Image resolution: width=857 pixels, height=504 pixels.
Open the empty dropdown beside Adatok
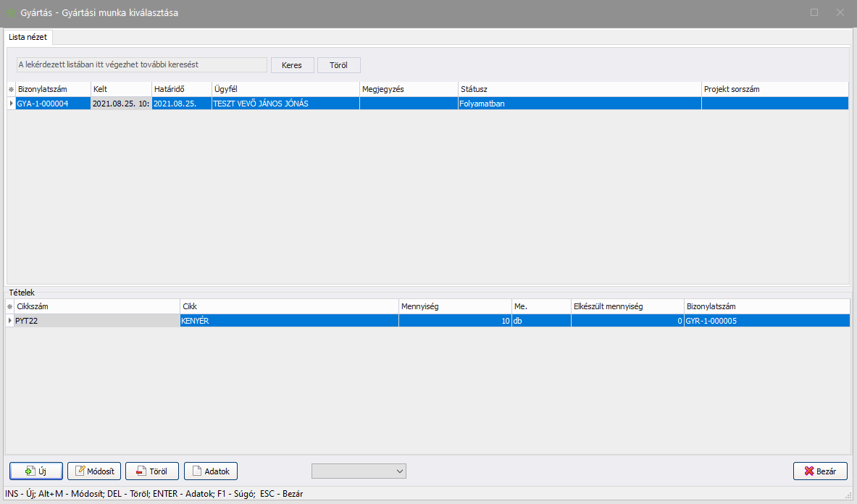tap(359, 471)
